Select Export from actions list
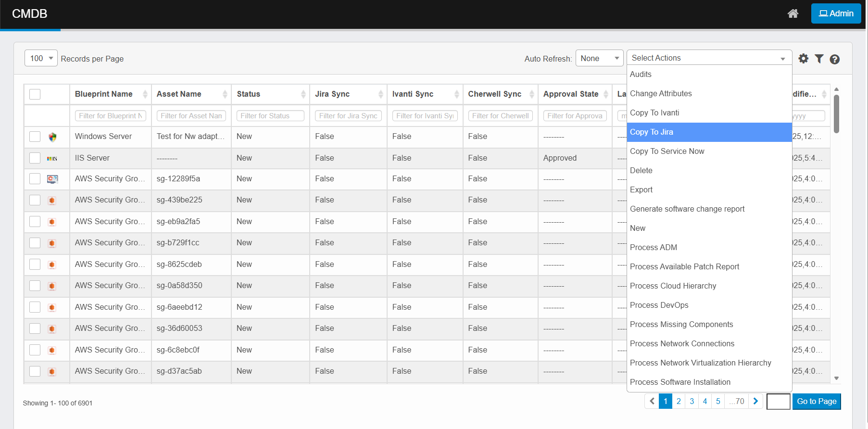Screen dimensions: 868x429 [641, 189]
